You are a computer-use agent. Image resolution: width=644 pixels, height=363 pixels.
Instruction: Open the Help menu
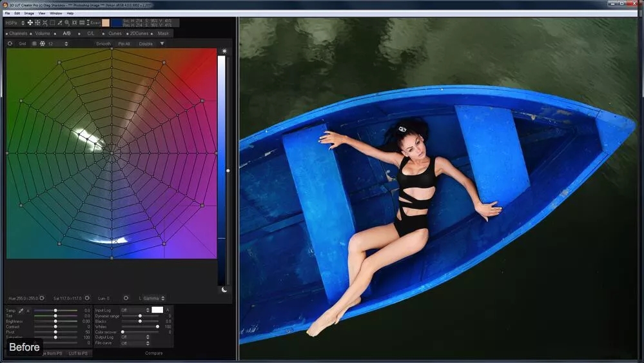[x=70, y=13]
